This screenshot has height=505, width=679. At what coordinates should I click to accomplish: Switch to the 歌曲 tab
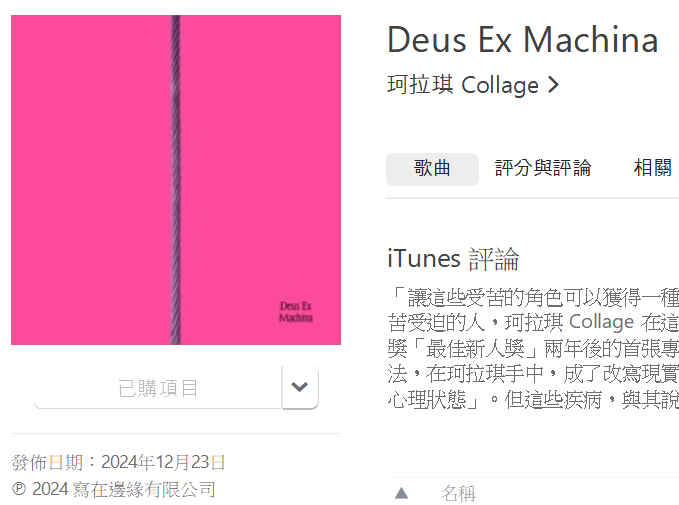432,169
